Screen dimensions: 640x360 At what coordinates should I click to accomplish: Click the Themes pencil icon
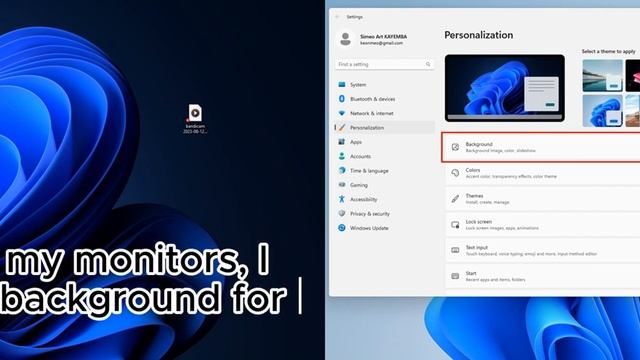click(455, 199)
